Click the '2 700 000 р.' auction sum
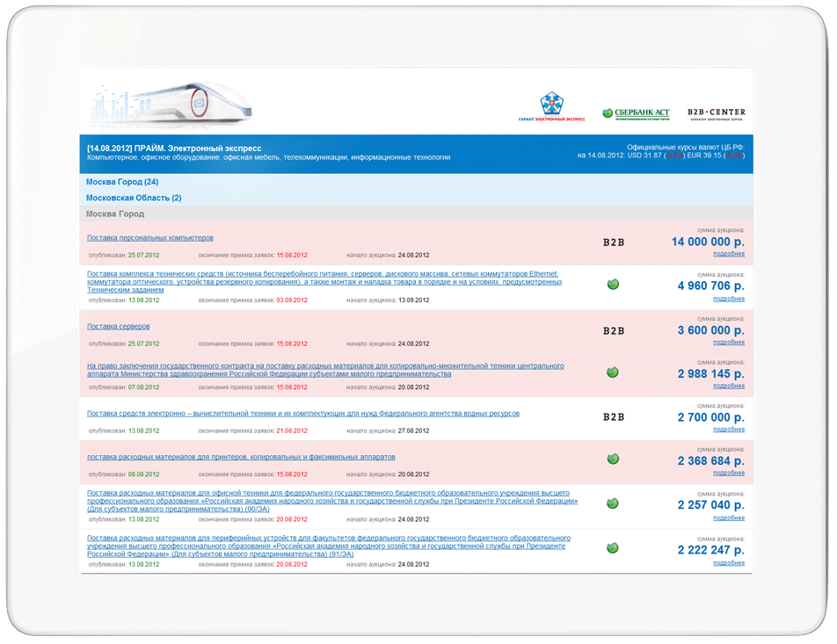 tap(711, 417)
